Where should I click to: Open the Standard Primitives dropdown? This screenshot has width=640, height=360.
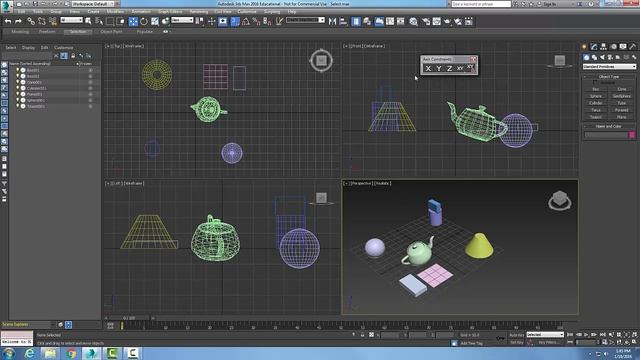click(609, 67)
